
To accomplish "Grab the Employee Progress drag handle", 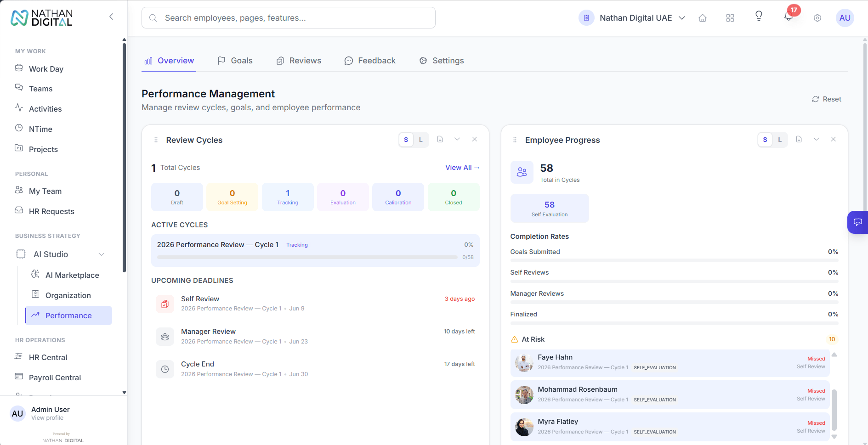I will pos(515,140).
